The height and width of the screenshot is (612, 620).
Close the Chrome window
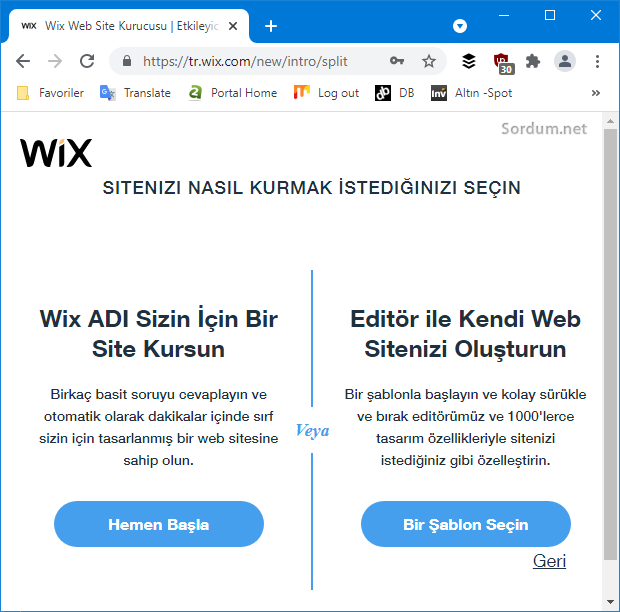click(x=595, y=15)
